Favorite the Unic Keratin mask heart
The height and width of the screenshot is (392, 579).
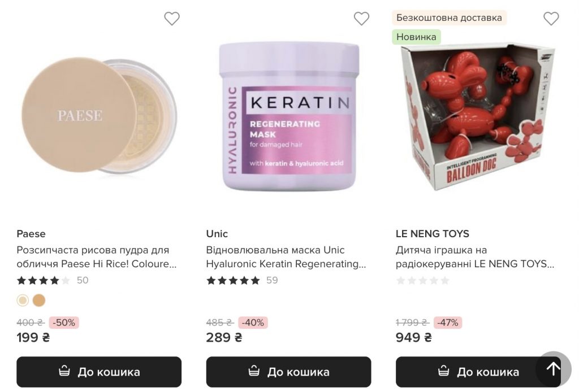point(361,19)
